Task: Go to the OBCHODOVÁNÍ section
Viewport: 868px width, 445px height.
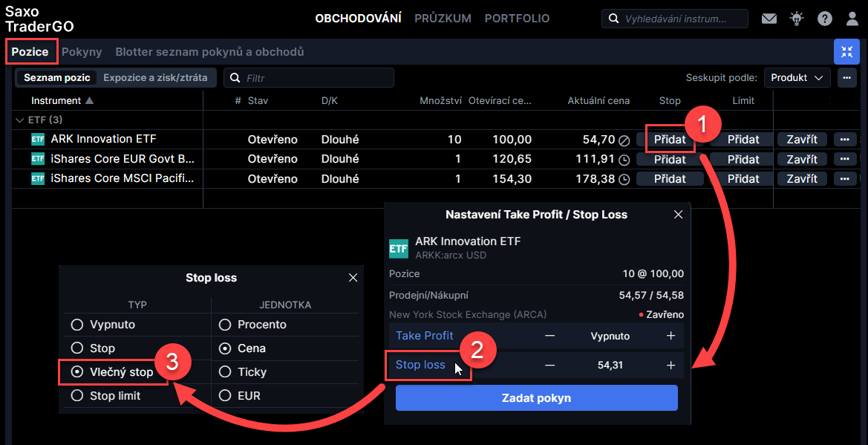Action: (x=358, y=19)
